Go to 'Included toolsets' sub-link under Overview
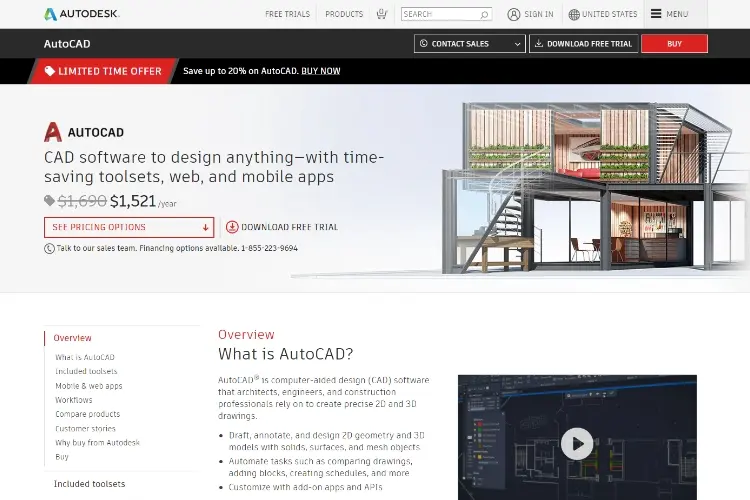Image resolution: width=750 pixels, height=500 pixels. coord(86,371)
